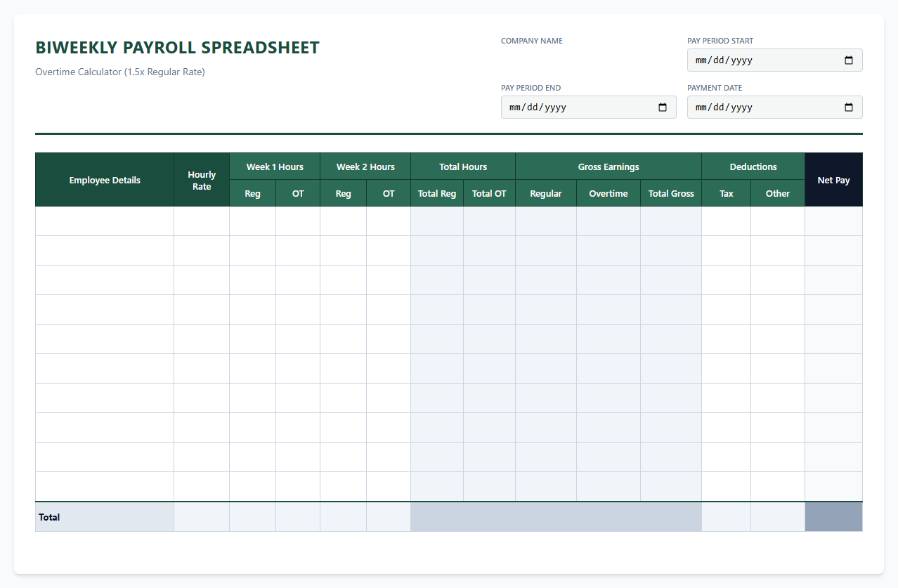This screenshot has height=588, width=898.
Task: Select the Tax cell in Total row
Action: [x=727, y=517]
